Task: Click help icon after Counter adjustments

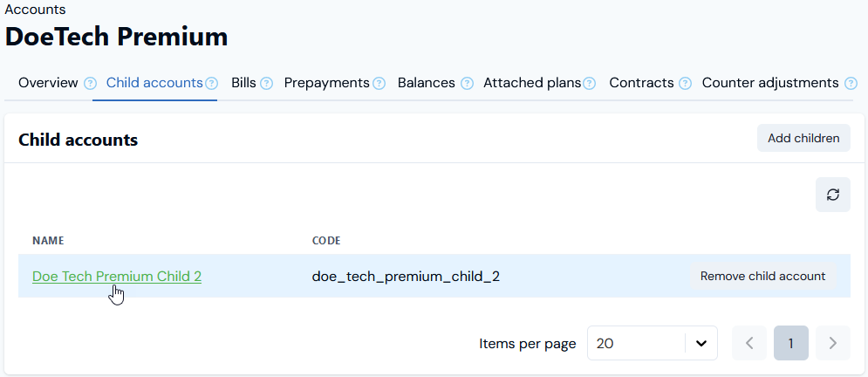Action: point(851,84)
